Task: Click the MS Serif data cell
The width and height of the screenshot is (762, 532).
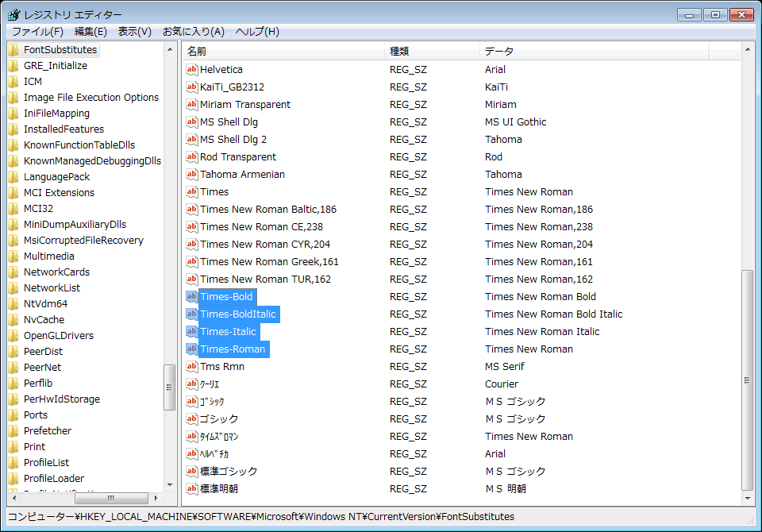Action: point(505,367)
